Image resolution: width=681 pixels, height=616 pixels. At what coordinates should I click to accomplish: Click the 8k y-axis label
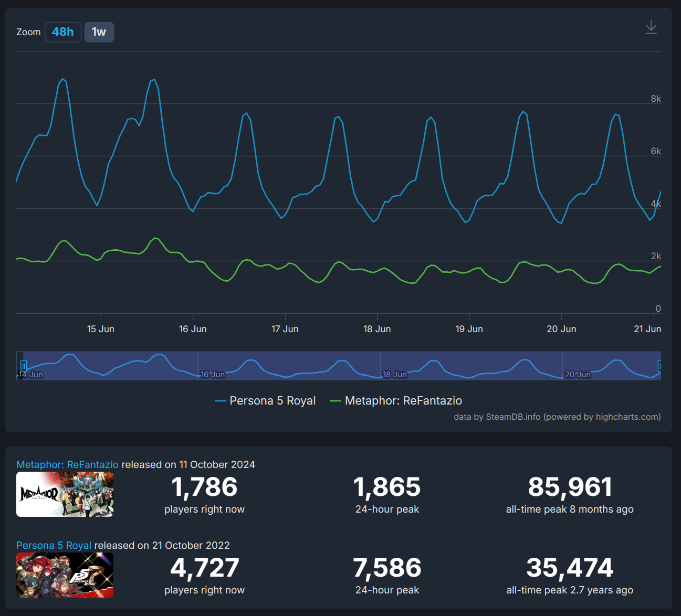tap(656, 99)
